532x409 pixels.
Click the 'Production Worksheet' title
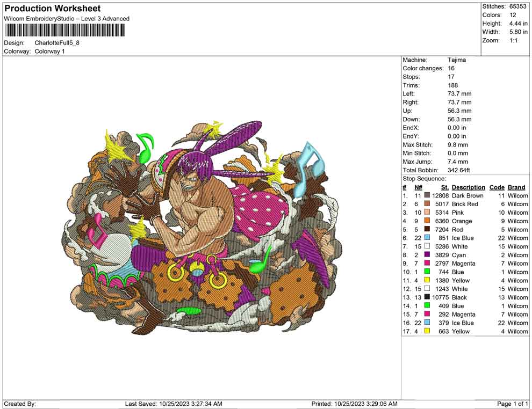(52, 9)
